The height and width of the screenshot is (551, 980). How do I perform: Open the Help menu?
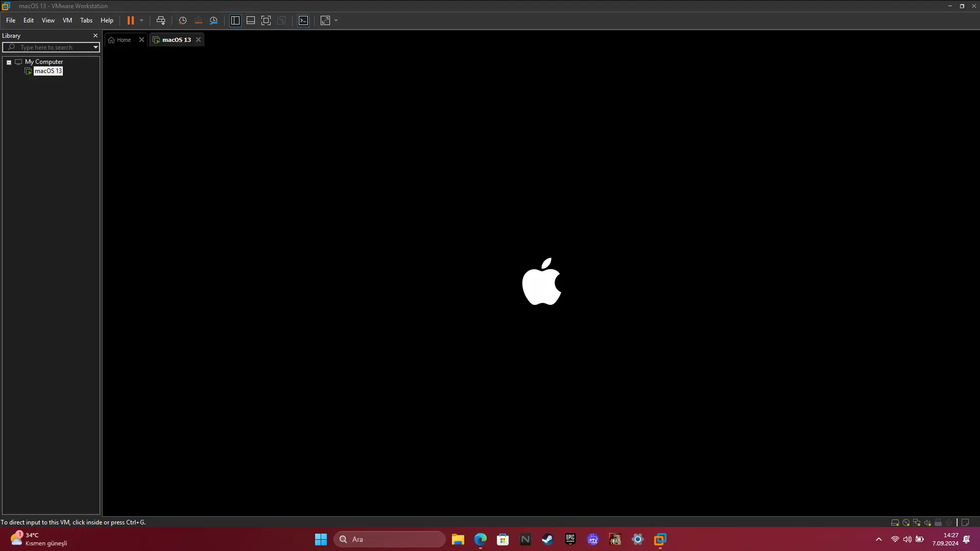107,20
